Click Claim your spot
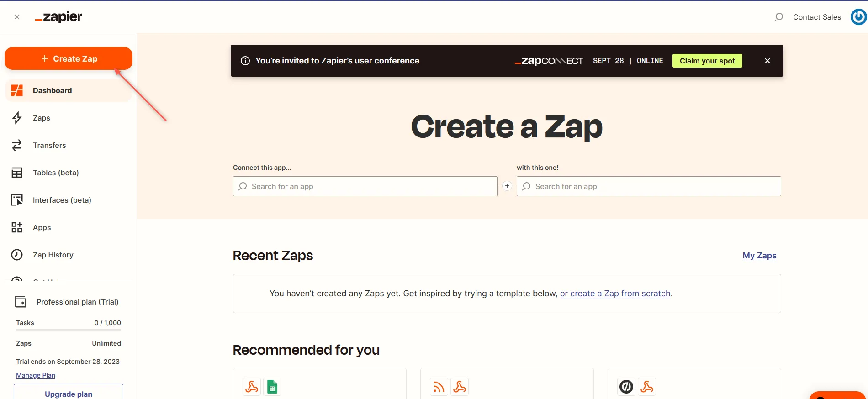The image size is (868, 399). (707, 61)
